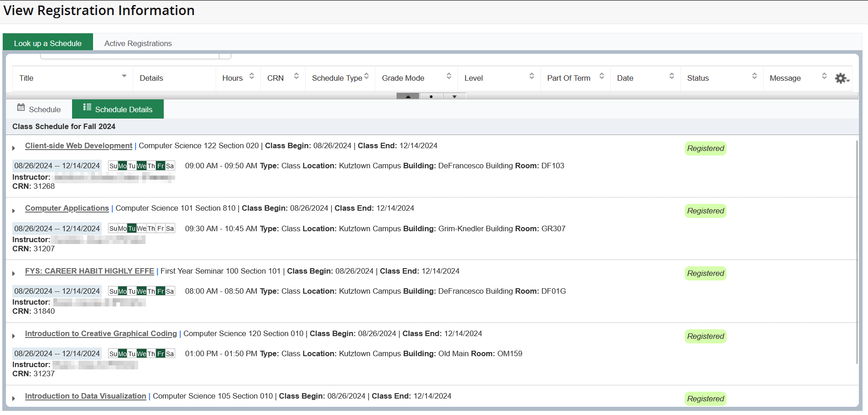Click the Class Schedule for Fall 2024 heading

[x=64, y=126]
